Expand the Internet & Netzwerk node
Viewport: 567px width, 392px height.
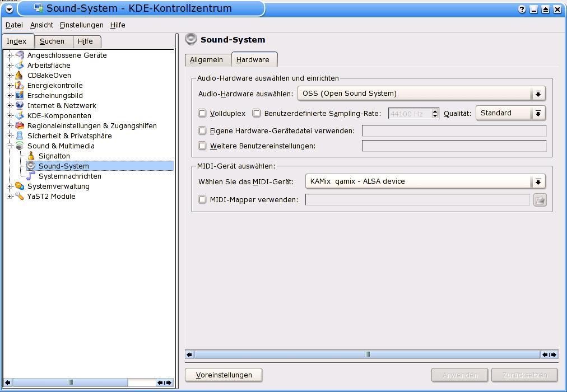coord(9,106)
